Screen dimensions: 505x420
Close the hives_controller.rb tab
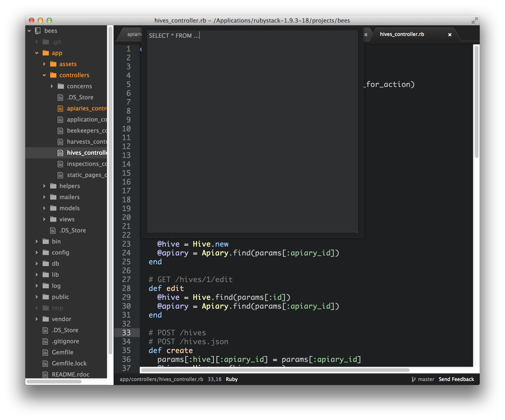point(450,35)
